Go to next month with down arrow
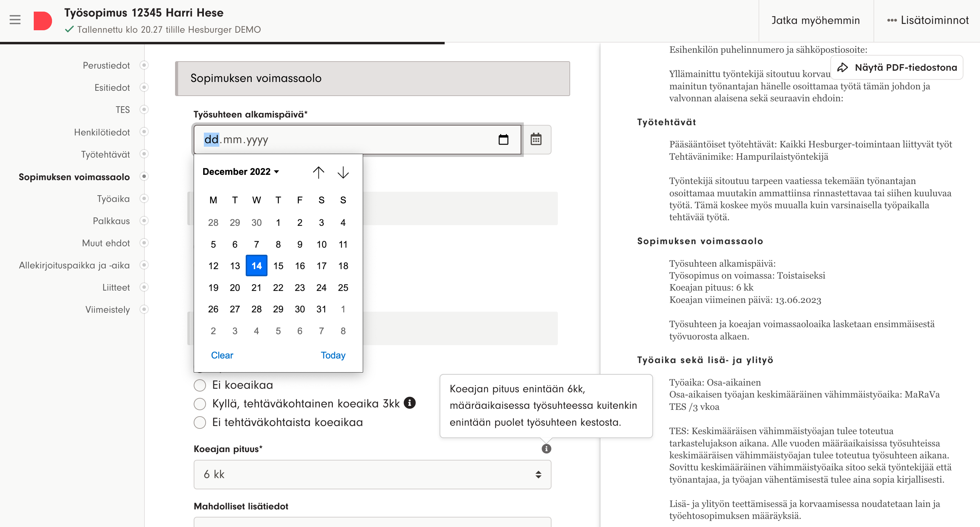Image resolution: width=980 pixels, height=527 pixels. tap(343, 172)
